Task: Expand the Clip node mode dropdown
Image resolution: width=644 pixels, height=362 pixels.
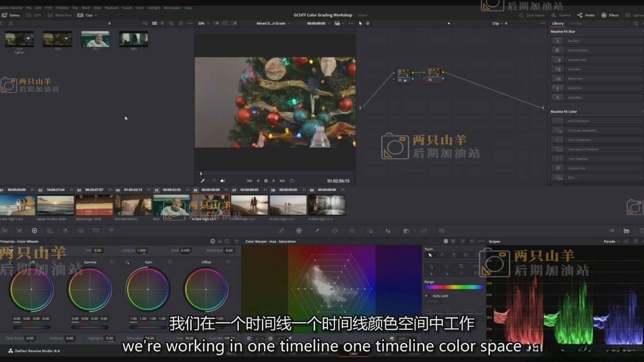Action: [x=497, y=24]
